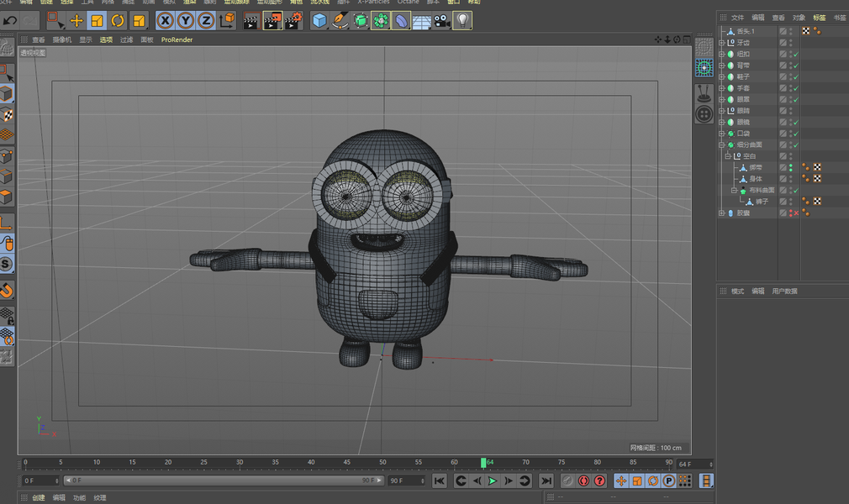Click viewport orbit navigation icon

(677, 39)
